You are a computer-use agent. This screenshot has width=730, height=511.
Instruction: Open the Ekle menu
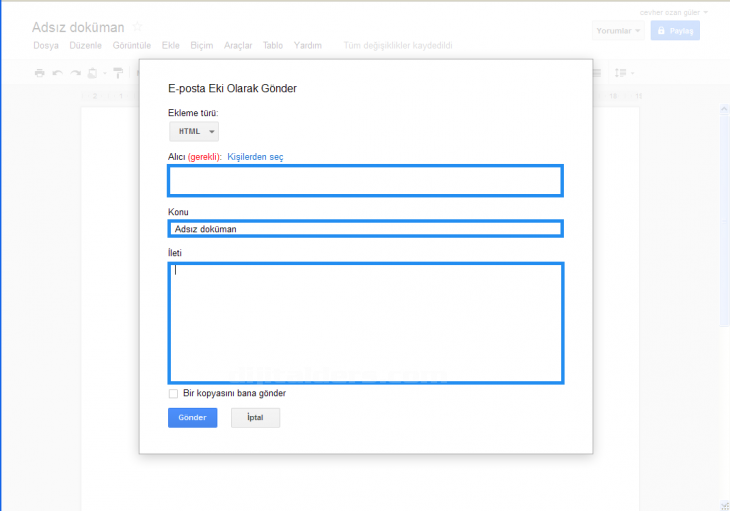coord(171,46)
